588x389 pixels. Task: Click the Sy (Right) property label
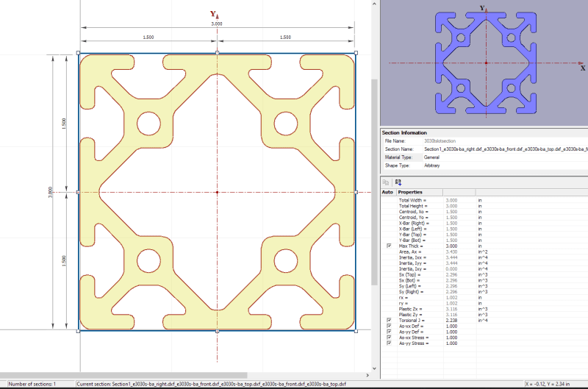(411, 292)
